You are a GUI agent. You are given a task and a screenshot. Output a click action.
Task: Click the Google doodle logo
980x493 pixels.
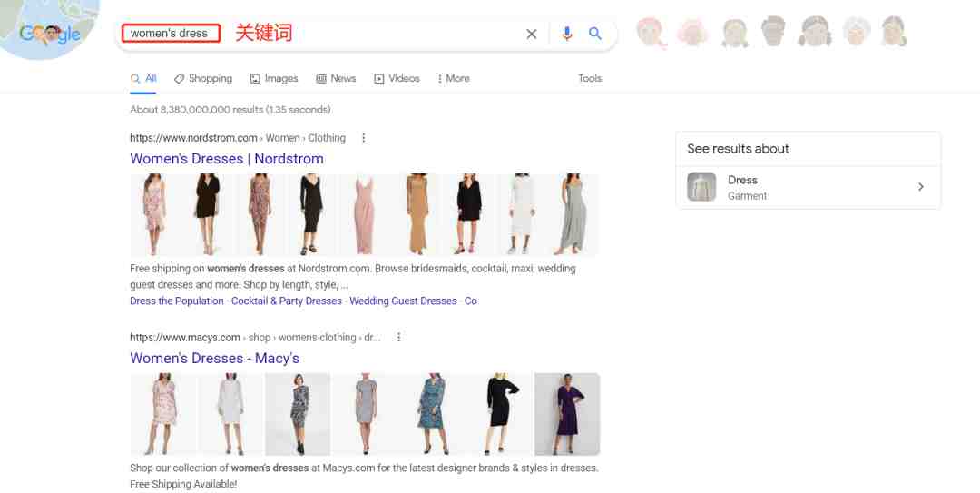click(49, 34)
